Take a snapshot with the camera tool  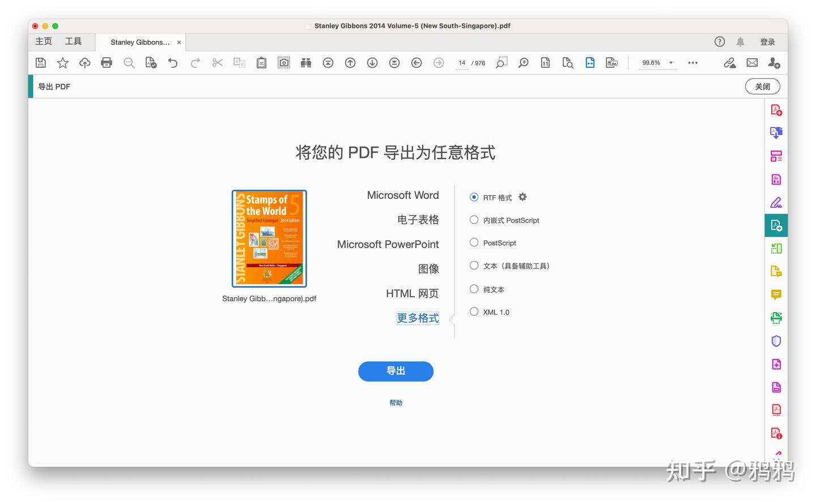pyautogui.click(x=283, y=62)
